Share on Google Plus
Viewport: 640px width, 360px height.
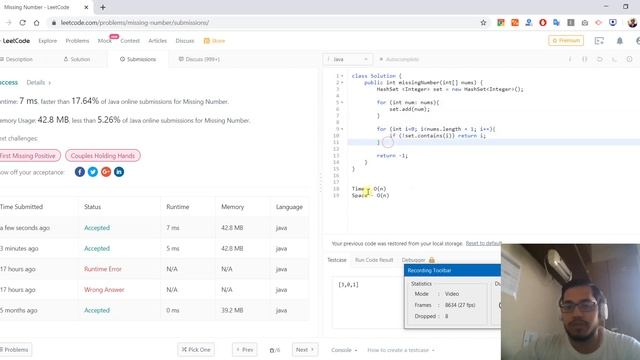tap(106, 172)
